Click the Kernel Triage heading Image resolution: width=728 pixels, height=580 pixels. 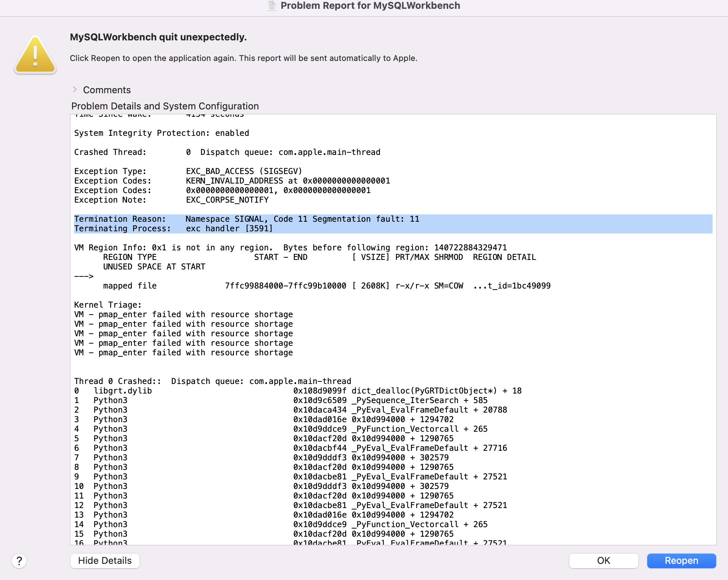(108, 305)
